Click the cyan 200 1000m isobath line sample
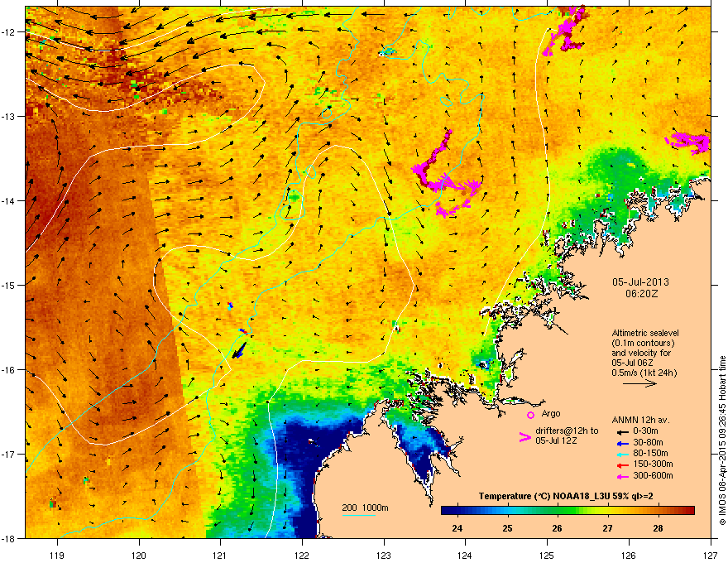 [358, 515]
